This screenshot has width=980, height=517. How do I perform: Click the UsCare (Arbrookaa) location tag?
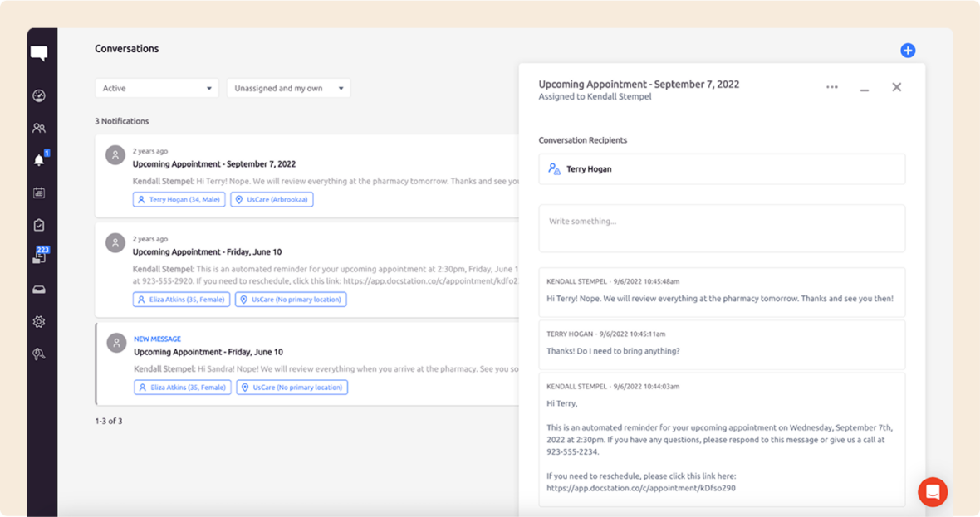coord(272,200)
